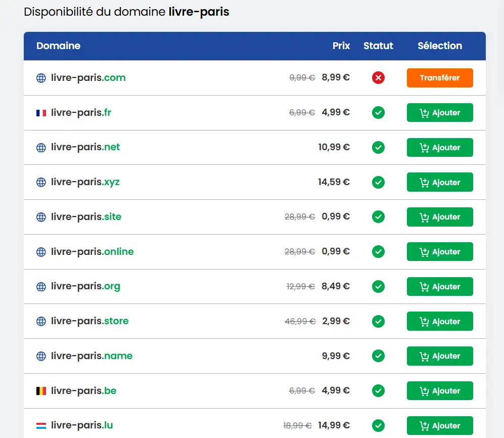504x438 pixels.
Task: Click the Transférer button for livre-paris.com
Action: [440, 78]
